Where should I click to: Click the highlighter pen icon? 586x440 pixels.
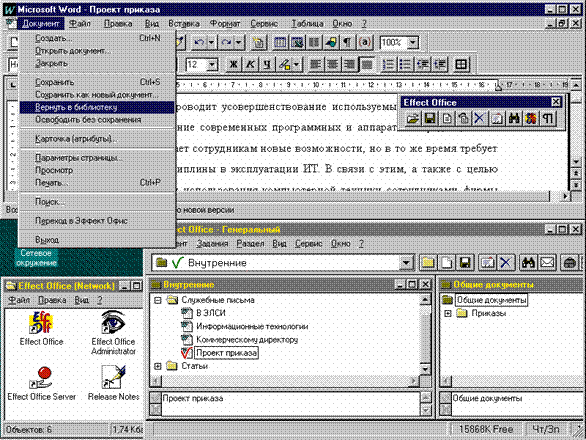tap(284, 65)
